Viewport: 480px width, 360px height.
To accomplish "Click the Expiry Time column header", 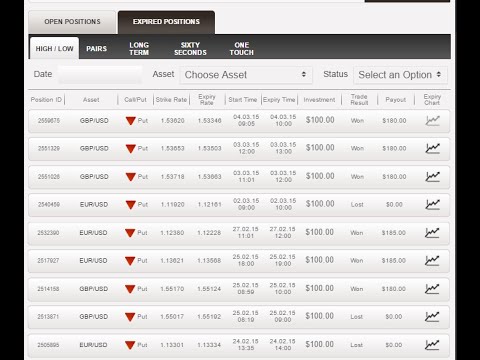I will point(279,100).
